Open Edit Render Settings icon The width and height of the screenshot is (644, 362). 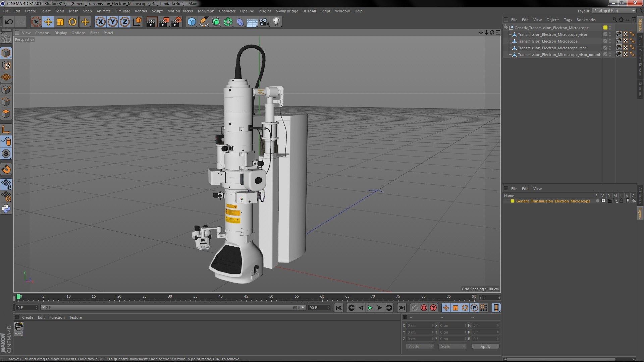(x=176, y=22)
